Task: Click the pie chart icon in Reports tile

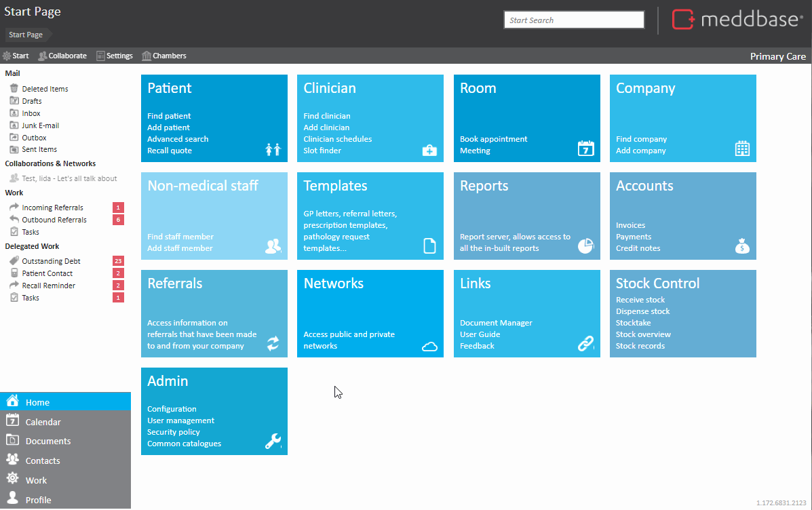Action: pos(585,246)
